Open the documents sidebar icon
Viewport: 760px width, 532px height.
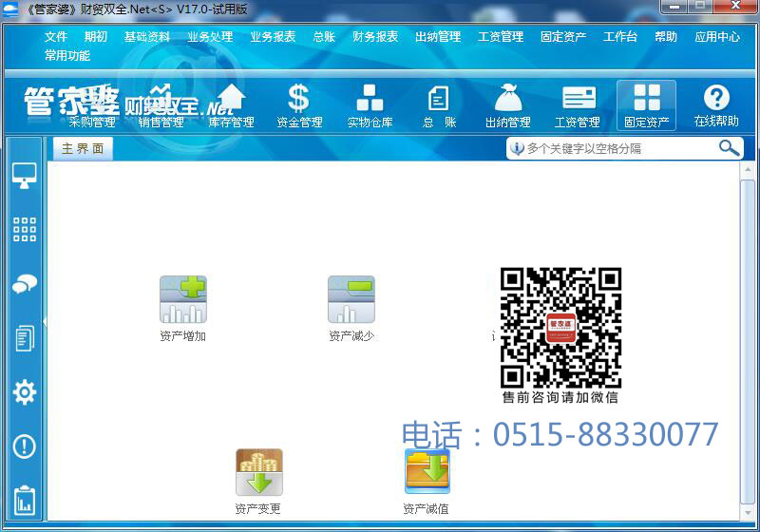tap(25, 338)
